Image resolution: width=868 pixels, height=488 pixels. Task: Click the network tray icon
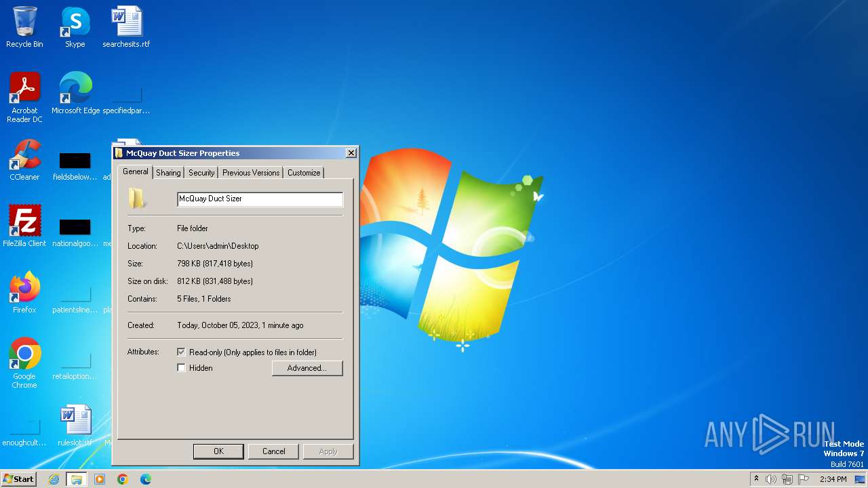(787, 479)
